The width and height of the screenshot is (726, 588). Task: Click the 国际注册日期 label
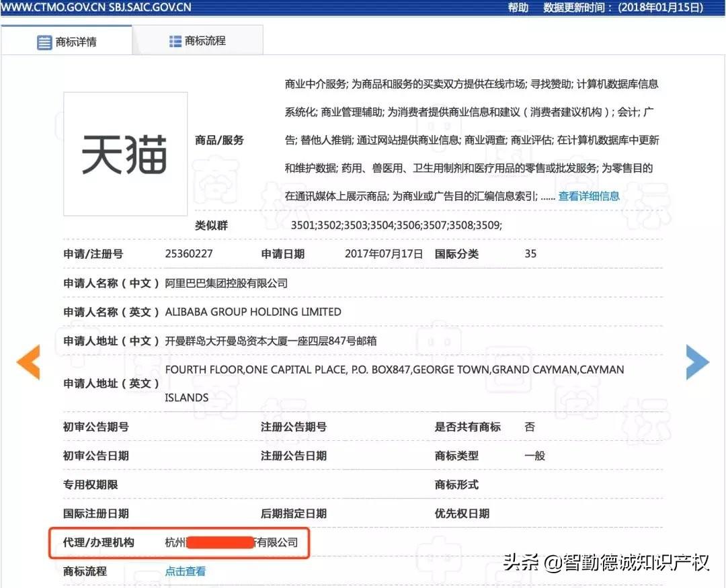pos(96,513)
